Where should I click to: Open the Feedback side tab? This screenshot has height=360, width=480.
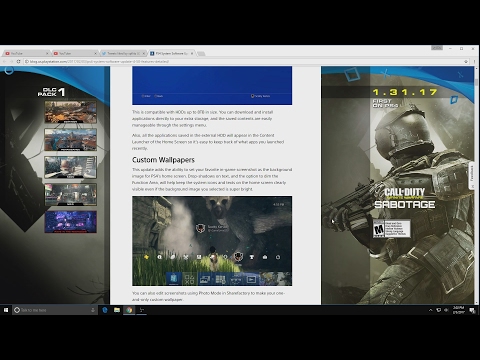point(472,176)
